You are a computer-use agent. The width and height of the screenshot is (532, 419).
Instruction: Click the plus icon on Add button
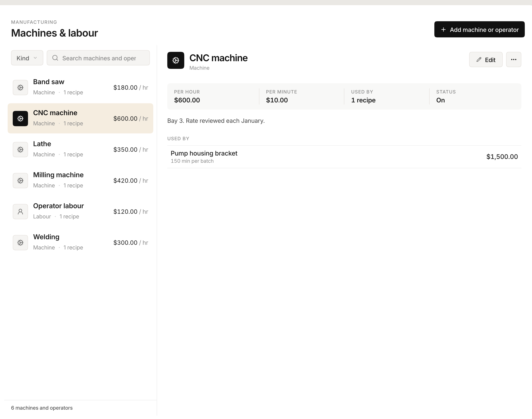click(x=443, y=30)
